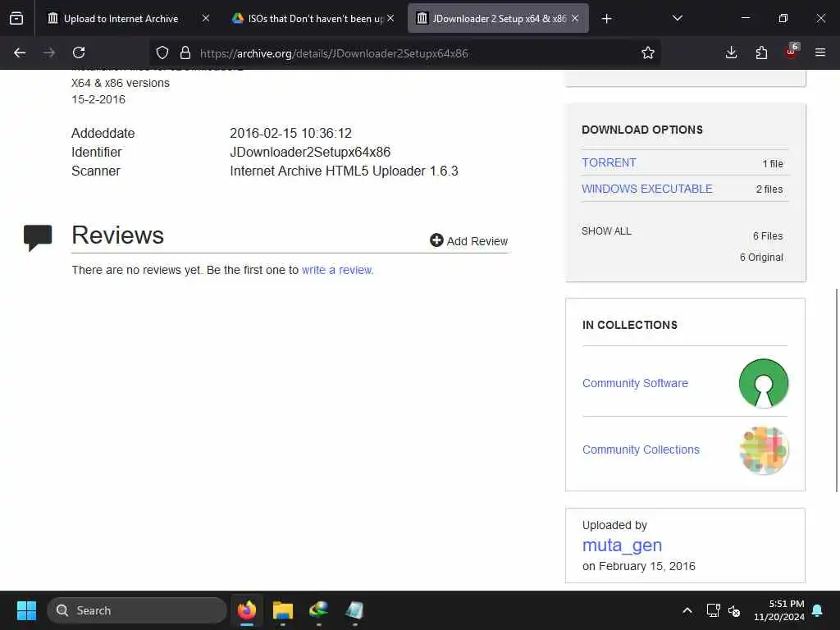Click the Internet Archive HTML5 Uploader 1.6.3 text

[344, 171]
